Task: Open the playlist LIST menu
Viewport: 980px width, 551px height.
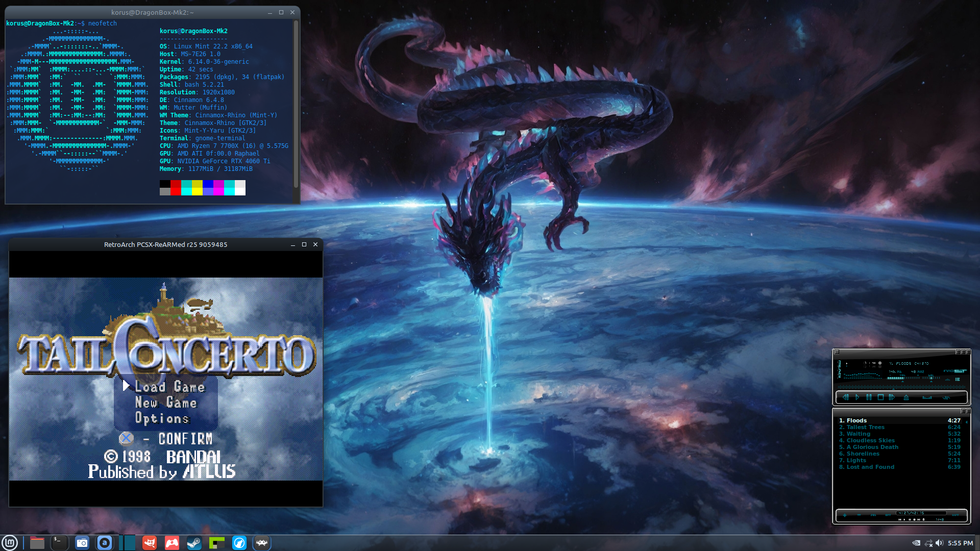Action: [x=955, y=515]
